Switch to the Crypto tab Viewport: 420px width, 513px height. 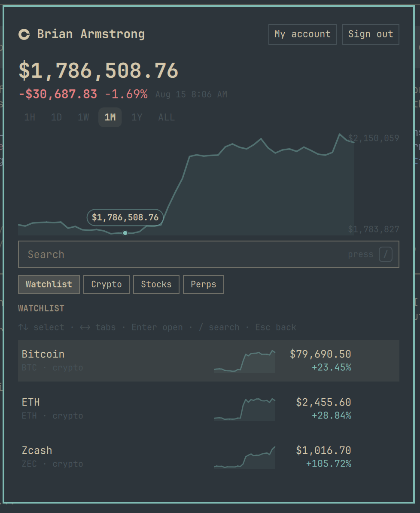[107, 284]
